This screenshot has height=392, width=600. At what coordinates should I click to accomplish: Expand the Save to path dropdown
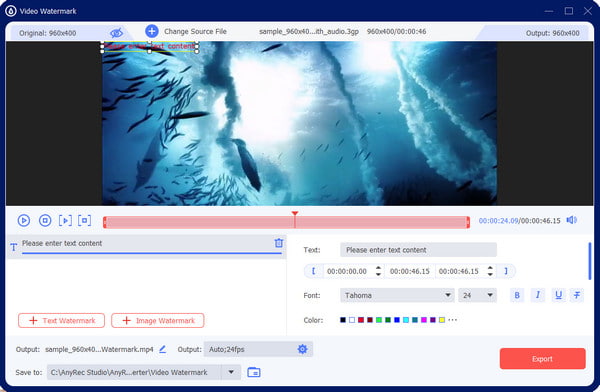pyautogui.click(x=231, y=372)
